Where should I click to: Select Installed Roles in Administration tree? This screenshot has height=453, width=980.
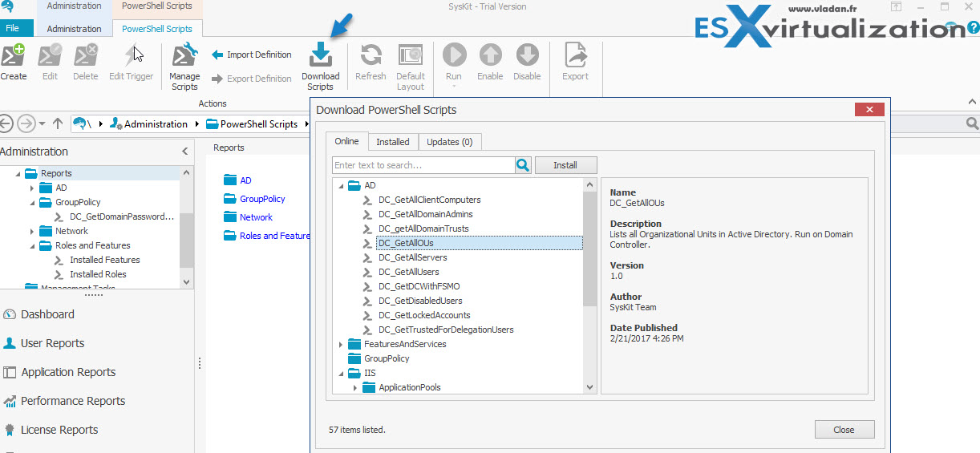(x=98, y=274)
